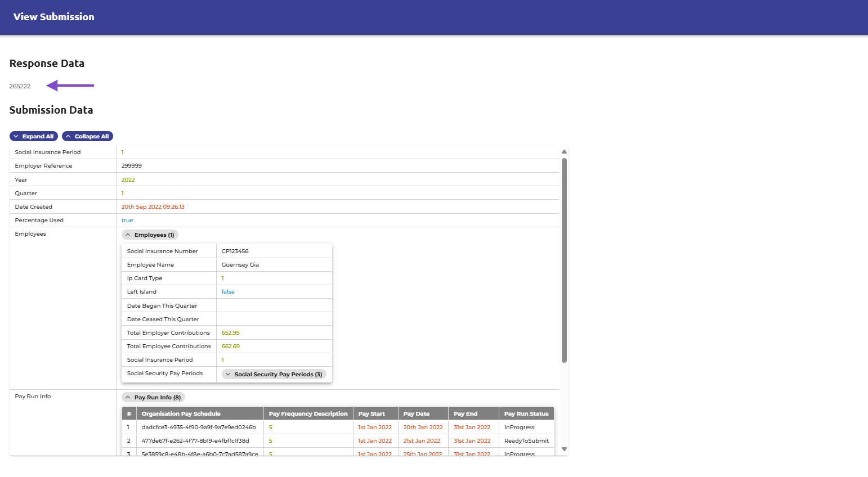Image resolution: width=868 pixels, height=477 pixels.
Task: Click the Social Insurance Number CP123456
Action: 235,251
